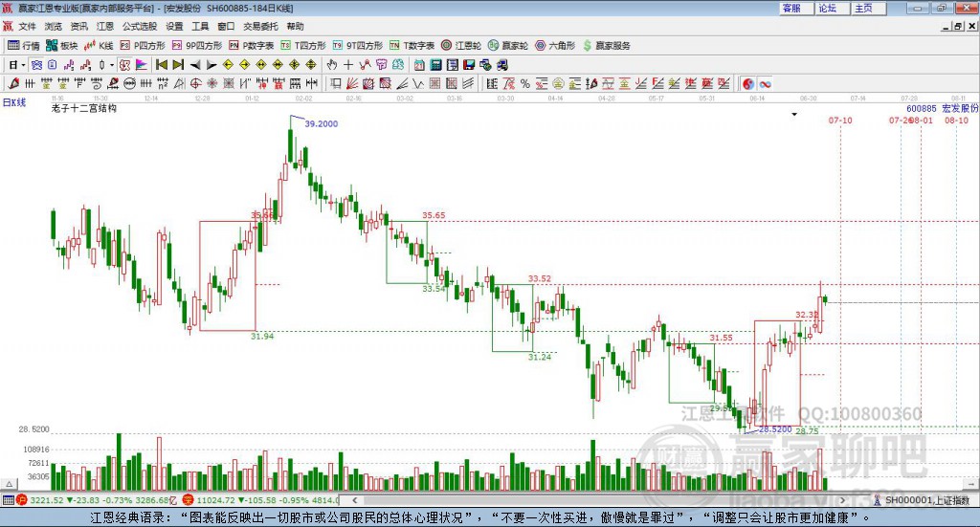Screen dimensions: 980x527
Task: Open the T四方形 time square
Action: pos(303,46)
